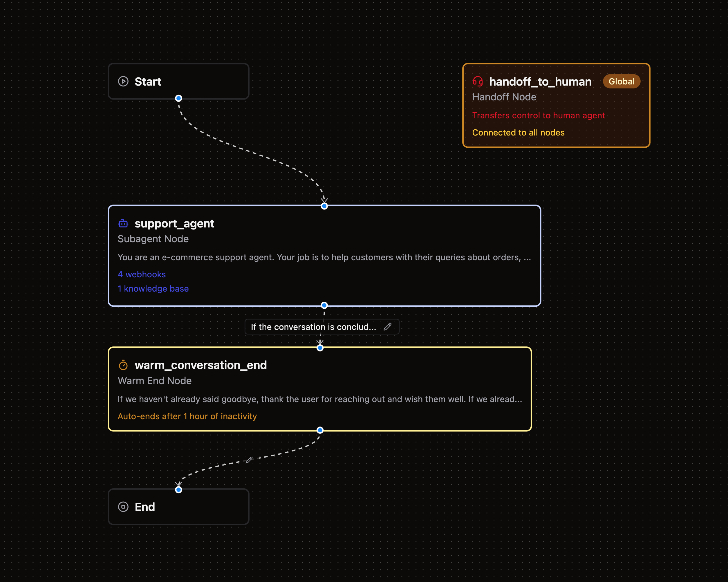Click the End node input connector dot
Screen dimensions: 728x582
click(x=179, y=489)
